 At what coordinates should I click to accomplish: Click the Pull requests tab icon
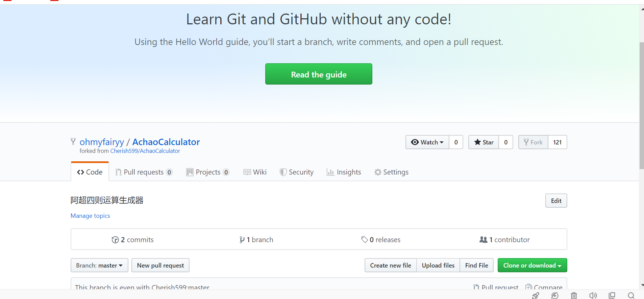click(x=118, y=172)
